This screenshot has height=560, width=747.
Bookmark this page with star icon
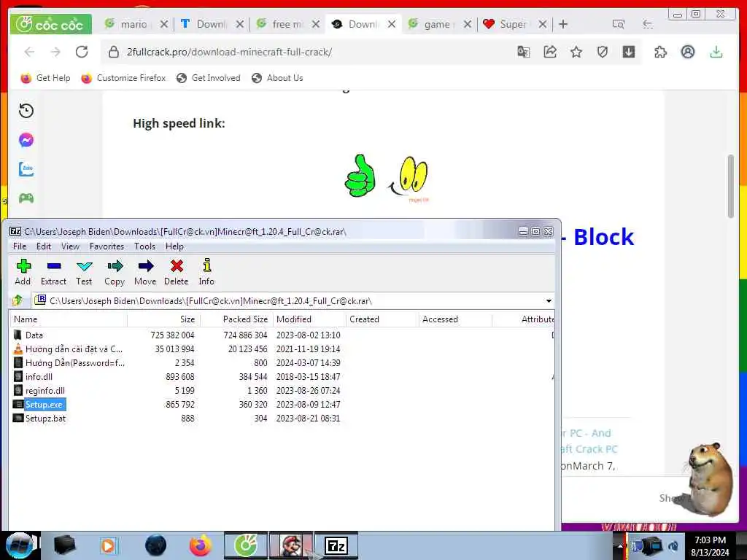[576, 52]
